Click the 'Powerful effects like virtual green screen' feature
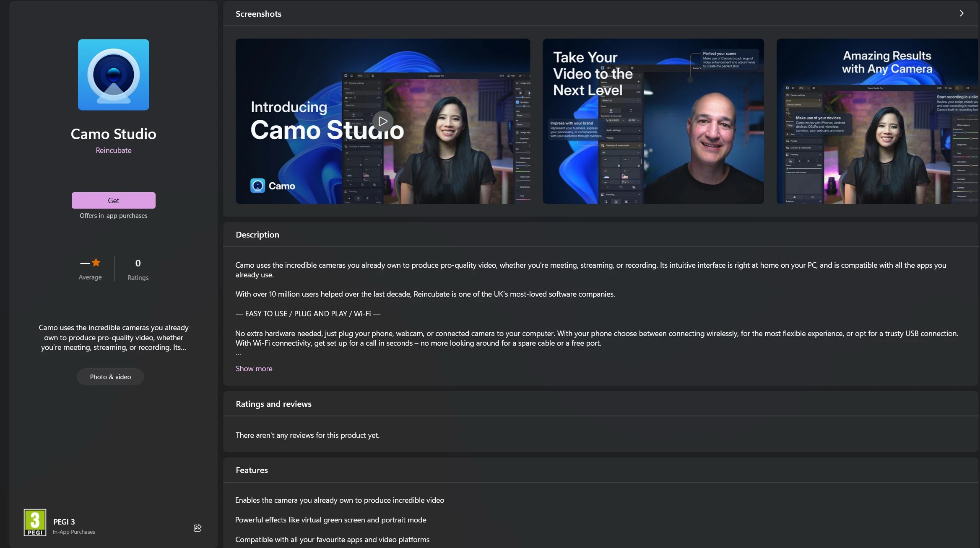 pos(331,520)
